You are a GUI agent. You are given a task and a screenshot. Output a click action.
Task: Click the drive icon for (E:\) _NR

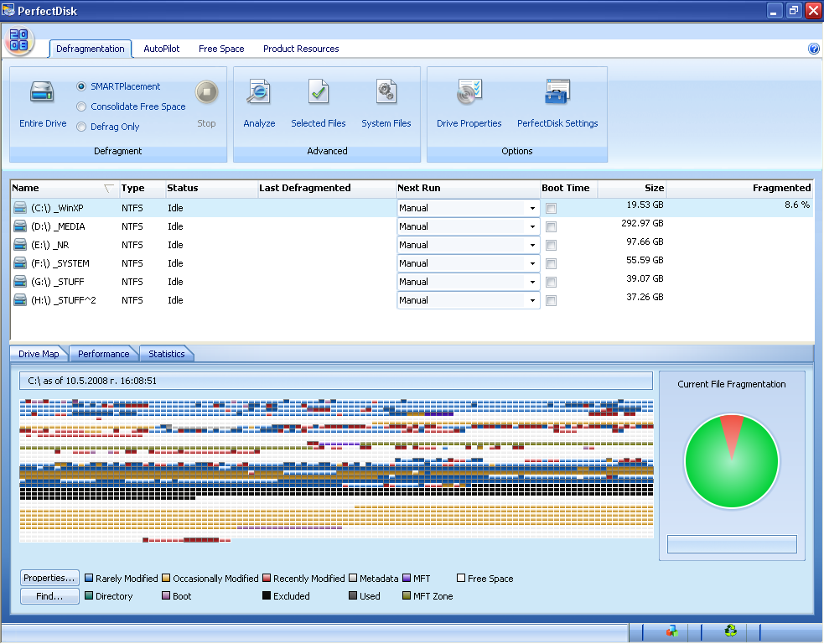point(20,245)
